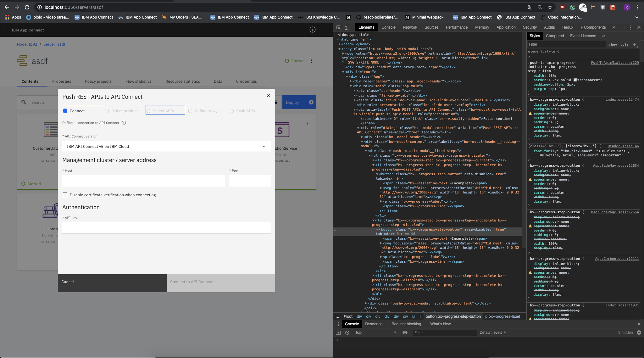Open the Default levels dropdown in Console

pos(492,333)
